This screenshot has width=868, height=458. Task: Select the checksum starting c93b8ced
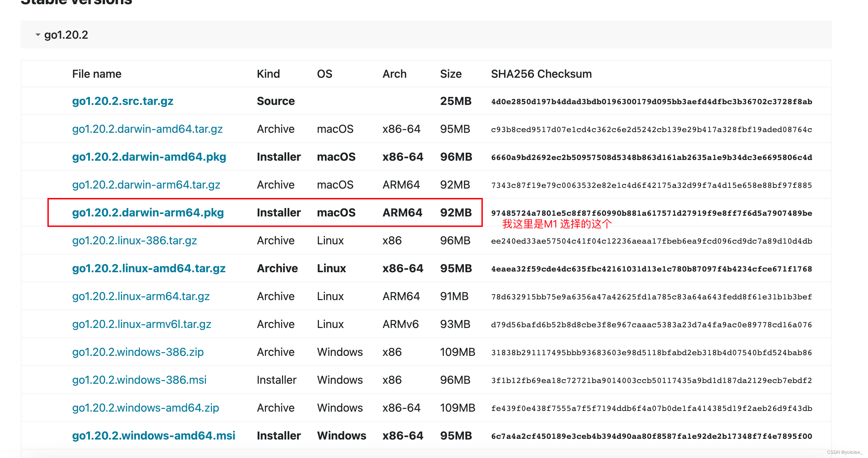[652, 130]
